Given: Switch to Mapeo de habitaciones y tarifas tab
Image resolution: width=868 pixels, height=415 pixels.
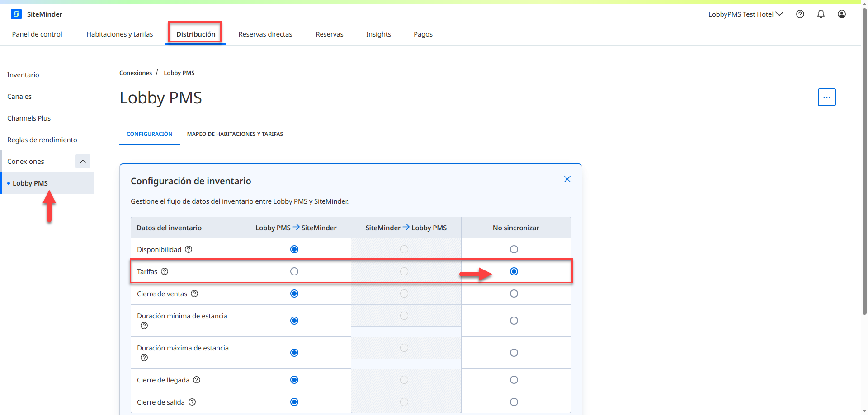Looking at the screenshot, I should point(235,134).
